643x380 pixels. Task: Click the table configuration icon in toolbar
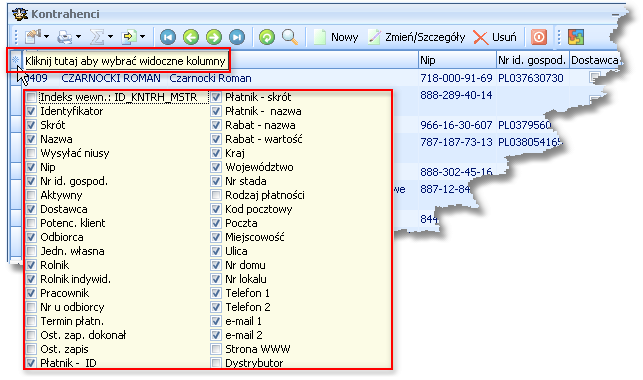[32, 37]
